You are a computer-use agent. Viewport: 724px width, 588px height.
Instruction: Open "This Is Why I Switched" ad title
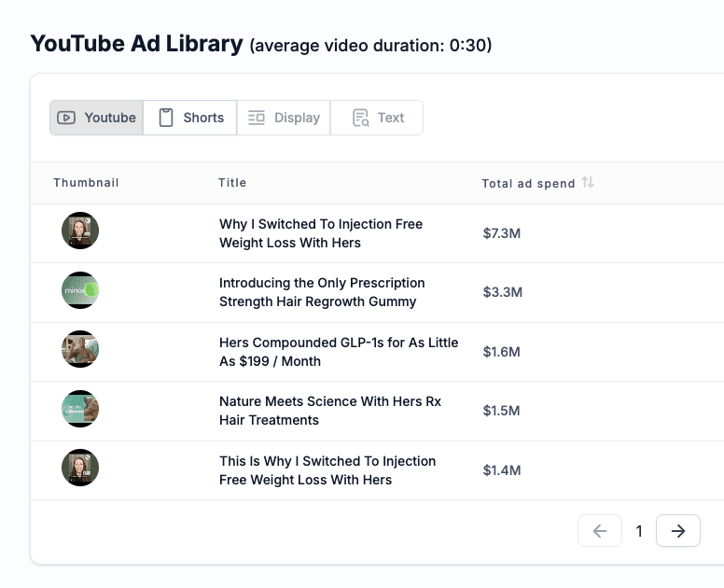tap(327, 470)
